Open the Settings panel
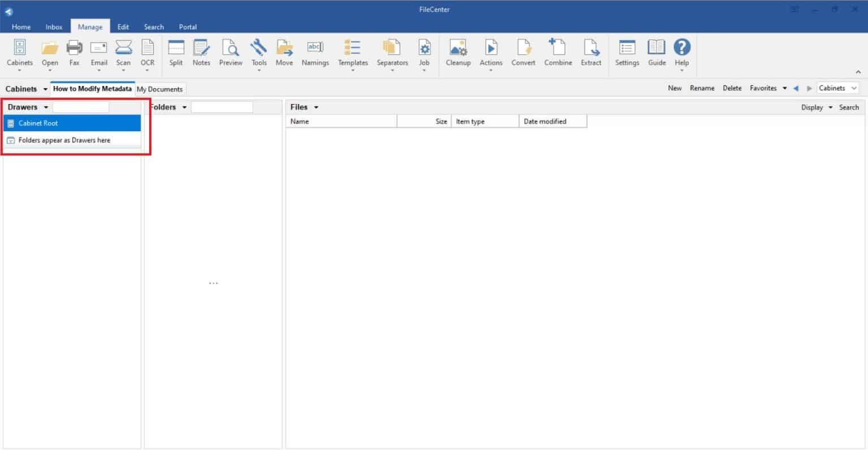This screenshot has height=450, width=868. click(x=627, y=54)
